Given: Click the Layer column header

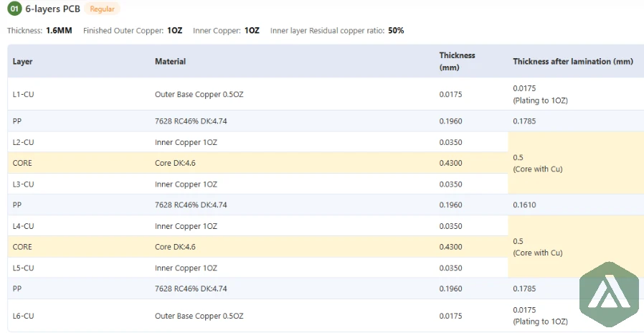Looking at the screenshot, I should 23,62.
